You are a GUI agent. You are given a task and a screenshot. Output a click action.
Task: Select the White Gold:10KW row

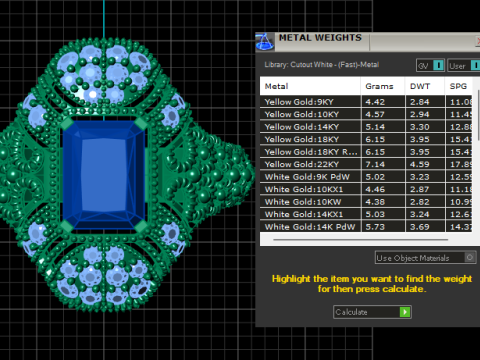[x=366, y=202]
